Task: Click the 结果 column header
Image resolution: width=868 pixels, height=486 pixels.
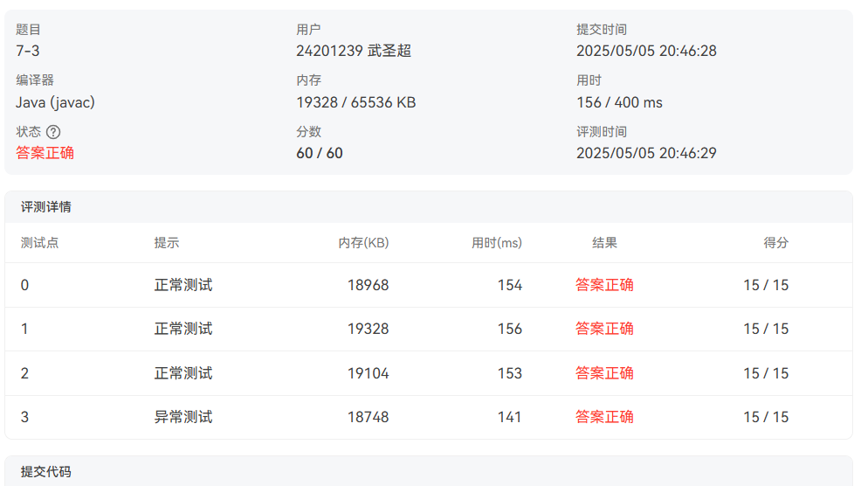Action: coord(604,243)
